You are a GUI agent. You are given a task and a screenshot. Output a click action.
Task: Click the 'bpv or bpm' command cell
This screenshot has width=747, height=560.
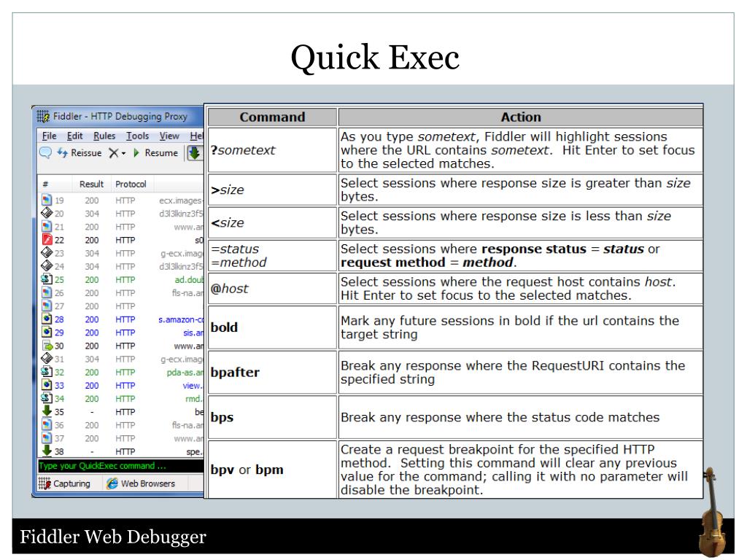(273, 470)
